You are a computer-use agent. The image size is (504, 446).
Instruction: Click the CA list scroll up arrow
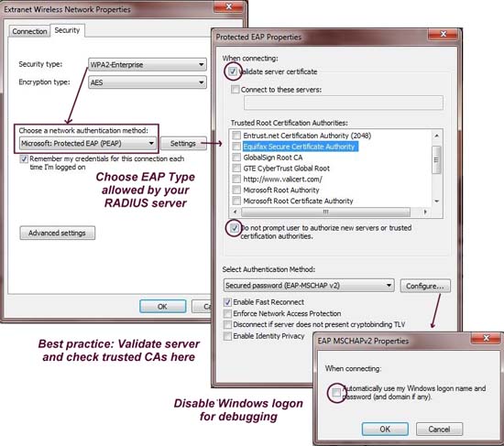[x=436, y=136]
